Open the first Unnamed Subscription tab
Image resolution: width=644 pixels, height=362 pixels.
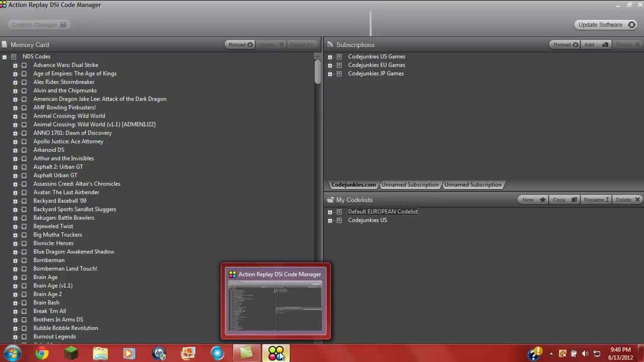pos(410,185)
